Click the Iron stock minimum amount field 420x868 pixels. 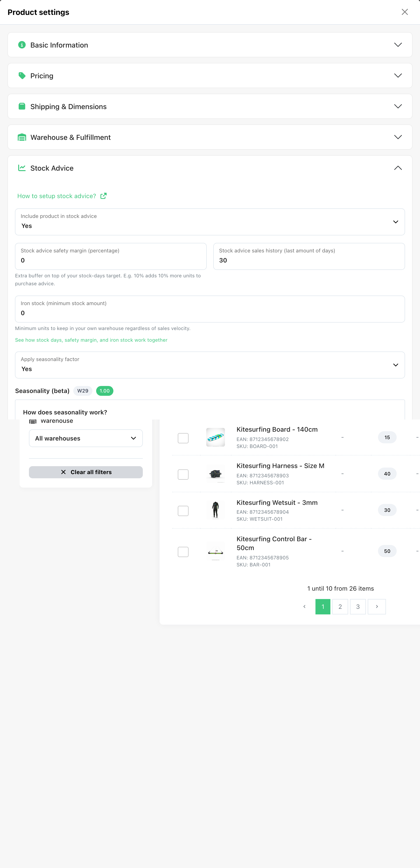(210, 309)
